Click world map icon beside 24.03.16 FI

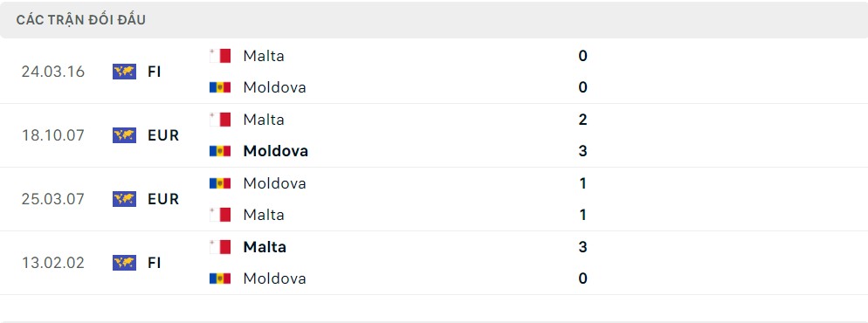point(124,72)
